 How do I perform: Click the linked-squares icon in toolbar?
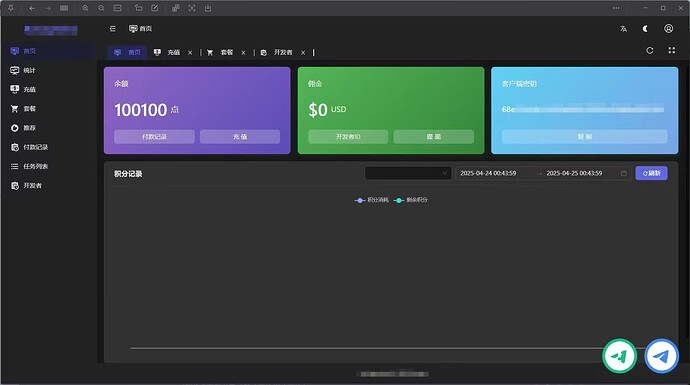pos(176,8)
